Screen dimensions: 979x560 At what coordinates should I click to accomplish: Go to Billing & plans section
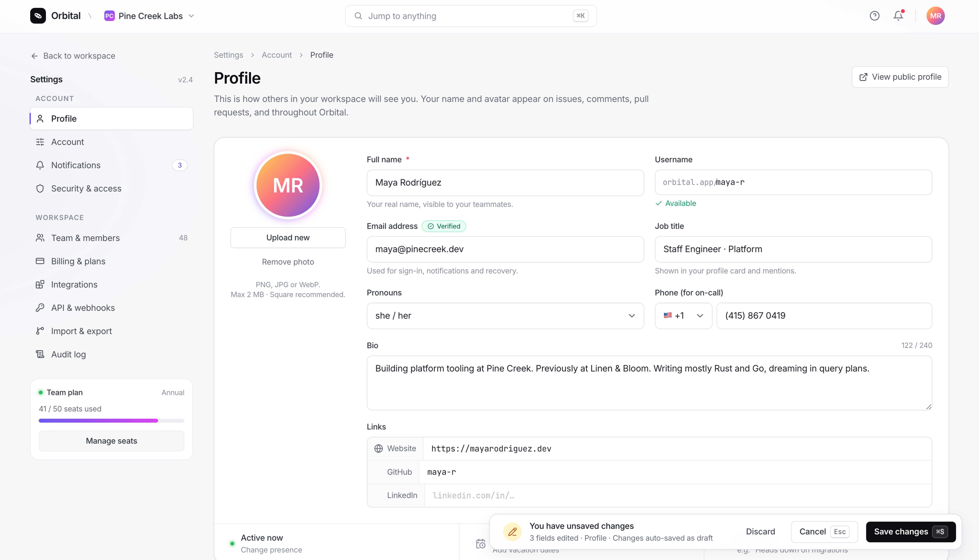point(78,261)
